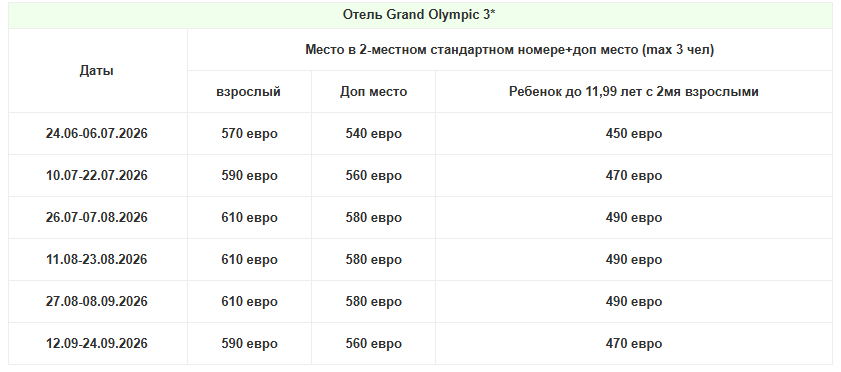Click the date range 12.09-24.09.2026

click(x=97, y=343)
